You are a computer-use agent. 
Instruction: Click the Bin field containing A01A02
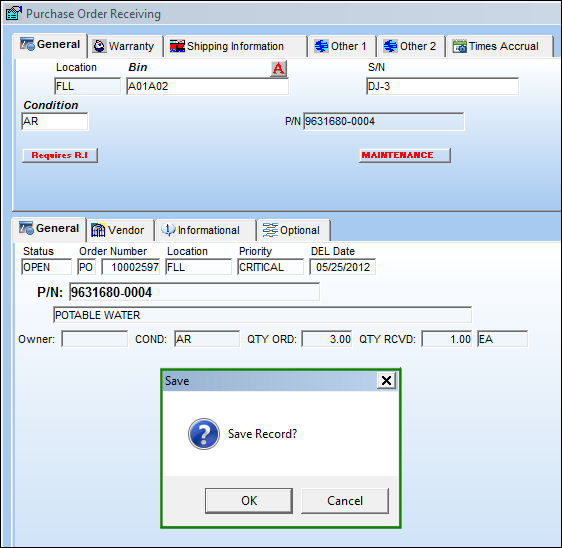pyautogui.click(x=208, y=86)
